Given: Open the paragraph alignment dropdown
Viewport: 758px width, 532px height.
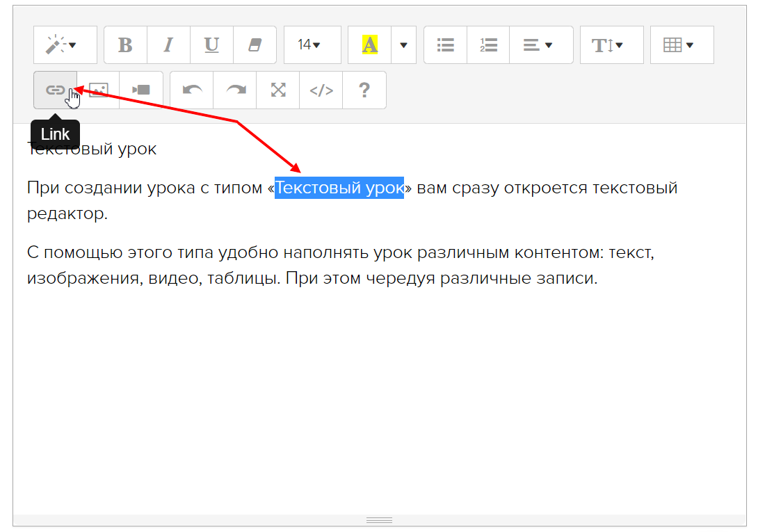Looking at the screenshot, I should click(541, 45).
